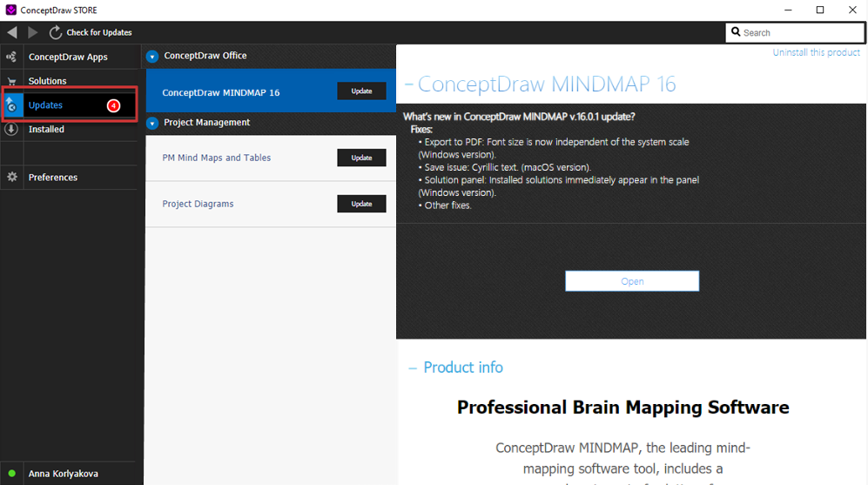
Task: Open Solutions in sidebar
Action: click(47, 81)
